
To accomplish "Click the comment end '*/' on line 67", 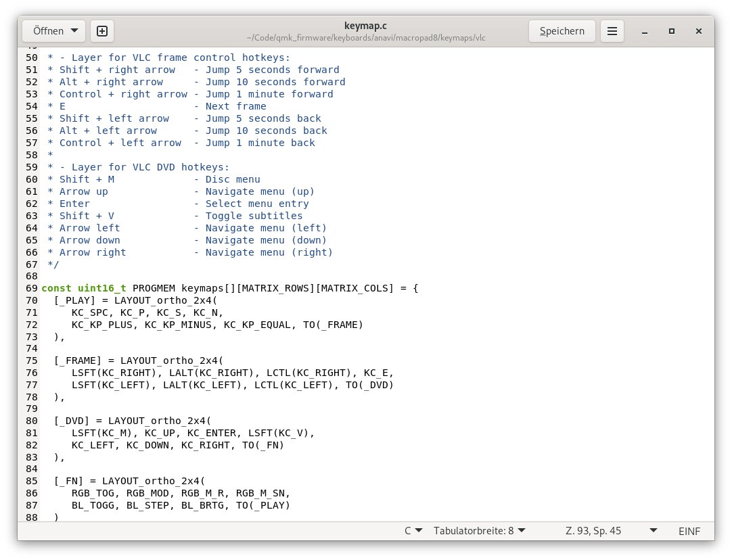I will (53, 264).
